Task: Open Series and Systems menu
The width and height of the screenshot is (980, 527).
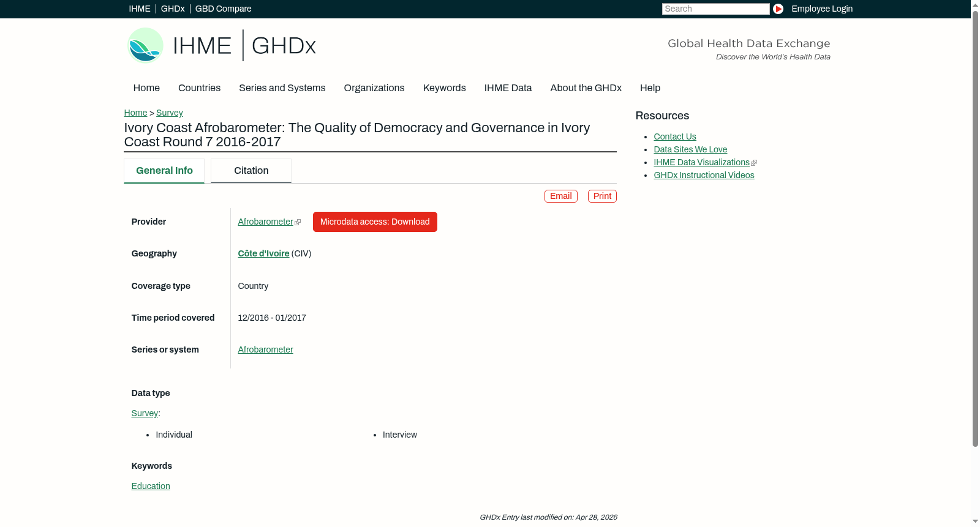Action: point(282,88)
